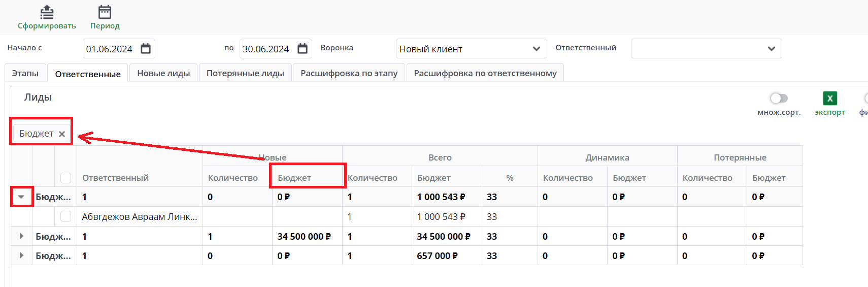This screenshot has height=287, width=868.
Task: Go to Расшифровка по ответственному tab
Action: (x=485, y=73)
